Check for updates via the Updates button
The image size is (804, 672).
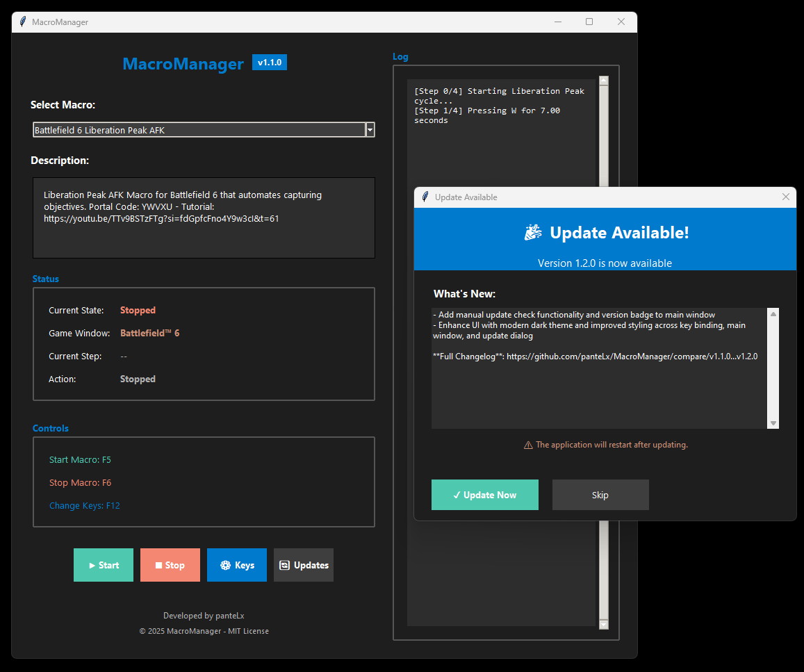(x=304, y=565)
